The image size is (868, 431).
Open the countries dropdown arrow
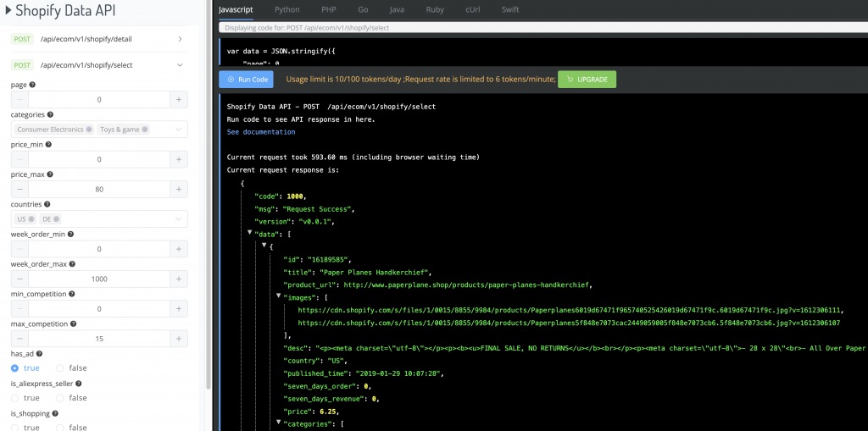point(178,219)
